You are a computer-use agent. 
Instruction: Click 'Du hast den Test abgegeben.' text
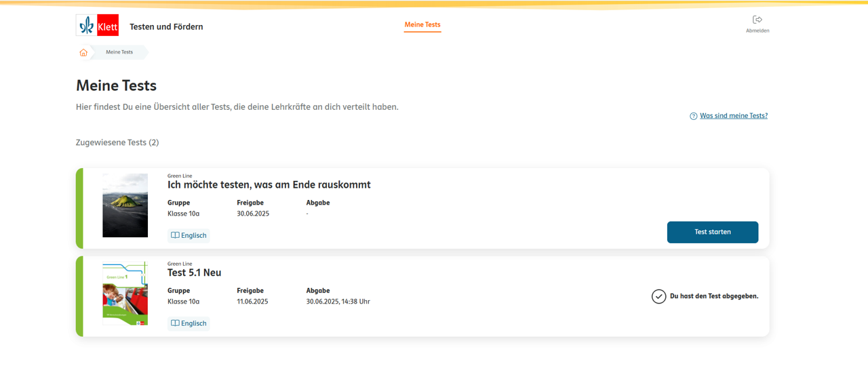714,296
